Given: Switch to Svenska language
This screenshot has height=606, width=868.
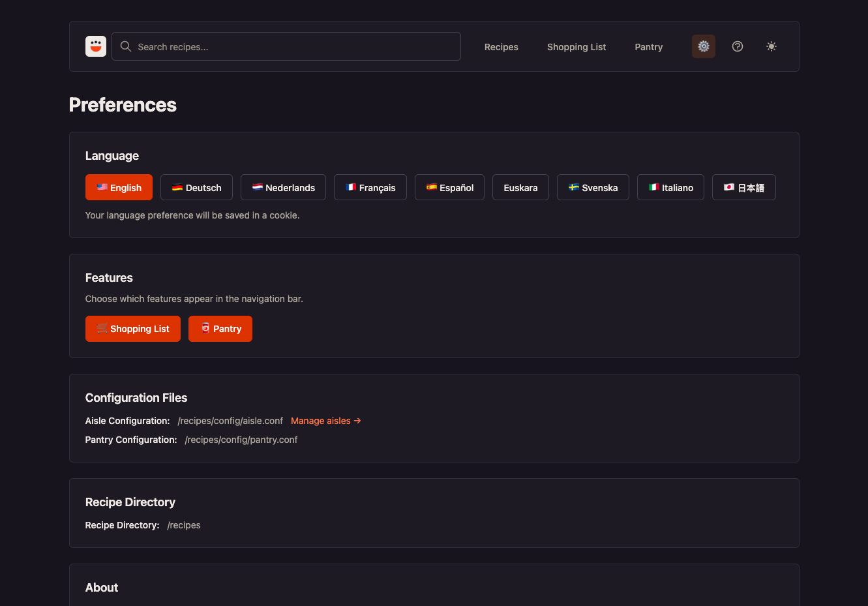Looking at the screenshot, I should 593,187.
